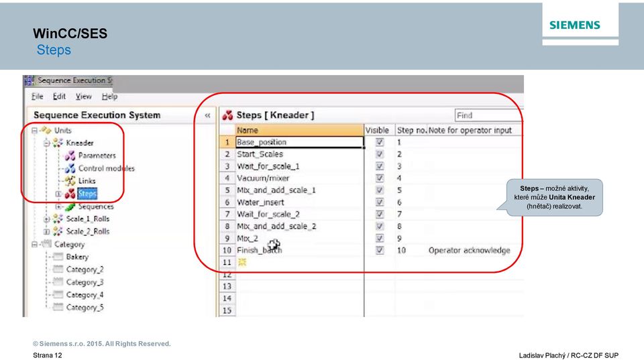Open the File menu

38,97
